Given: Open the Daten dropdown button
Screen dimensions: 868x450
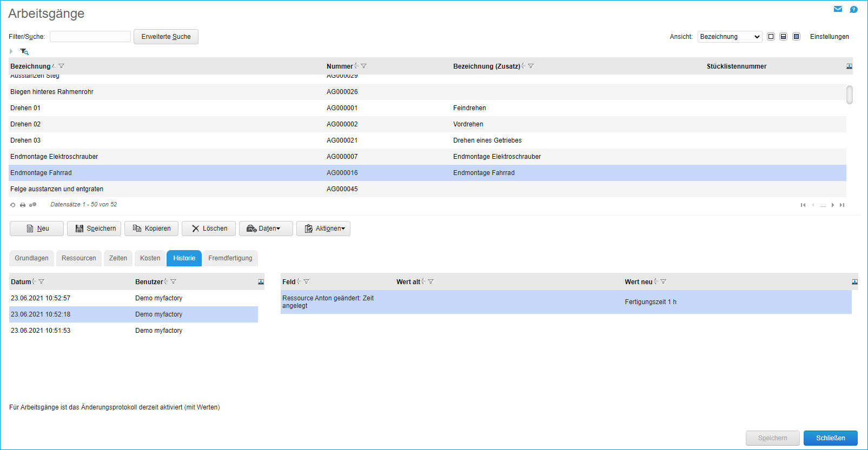Looking at the screenshot, I should point(266,229).
